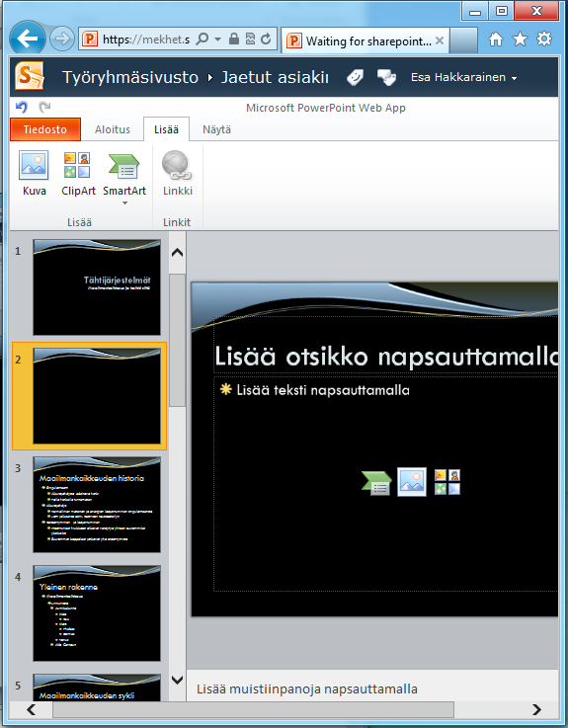This screenshot has width=568, height=728.
Task: Click the slide panel scroll down arrow
Action: [178, 681]
